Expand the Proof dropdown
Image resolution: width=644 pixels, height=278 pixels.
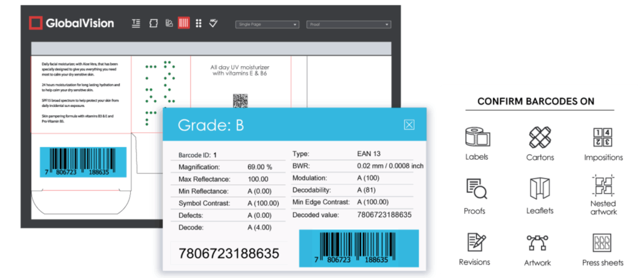click(349, 25)
